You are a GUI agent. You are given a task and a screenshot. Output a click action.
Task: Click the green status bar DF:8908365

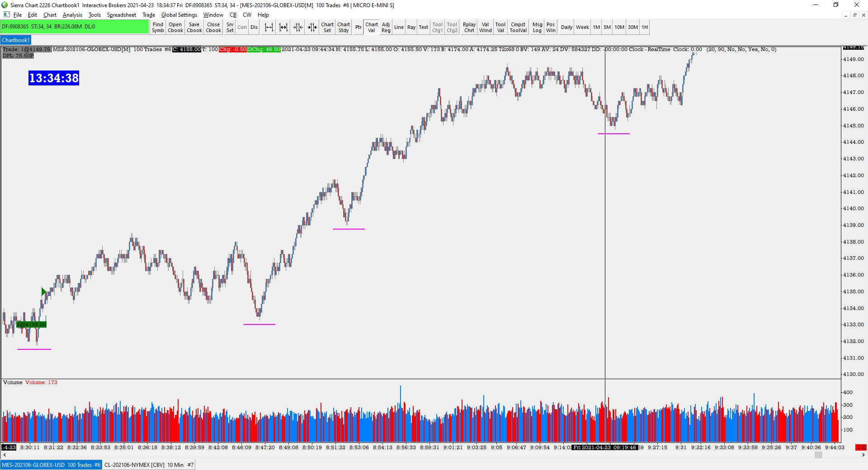point(75,27)
